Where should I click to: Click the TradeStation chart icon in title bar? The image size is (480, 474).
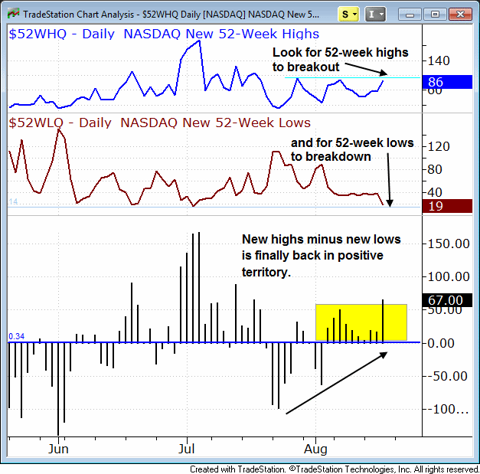(13, 14)
